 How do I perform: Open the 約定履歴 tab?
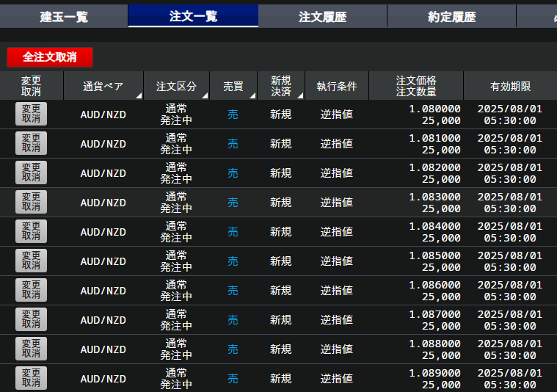pos(451,16)
